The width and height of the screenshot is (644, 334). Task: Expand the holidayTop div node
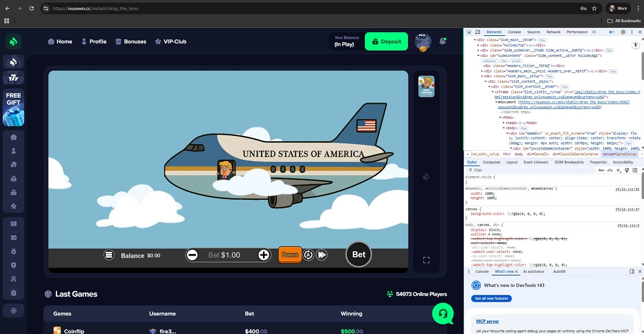(x=478, y=45)
